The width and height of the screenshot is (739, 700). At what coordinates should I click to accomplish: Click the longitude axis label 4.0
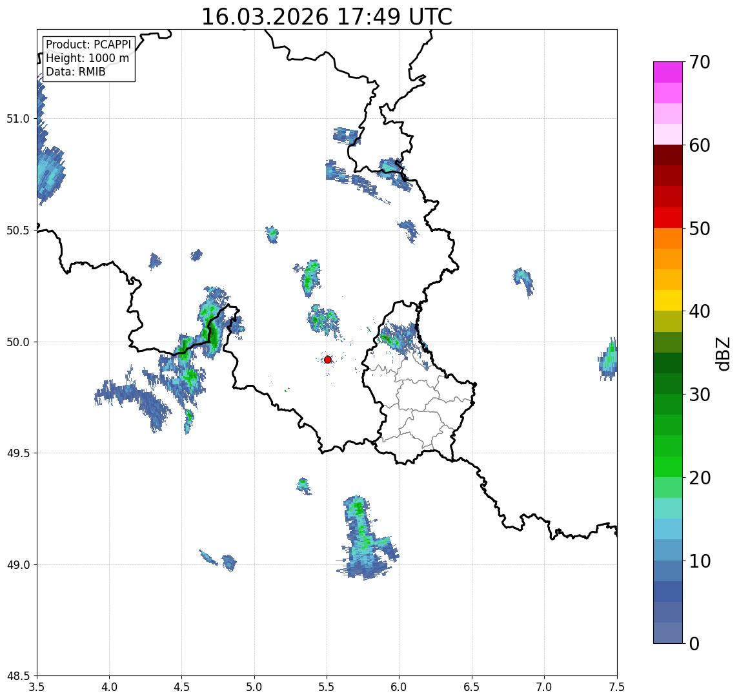click(109, 686)
